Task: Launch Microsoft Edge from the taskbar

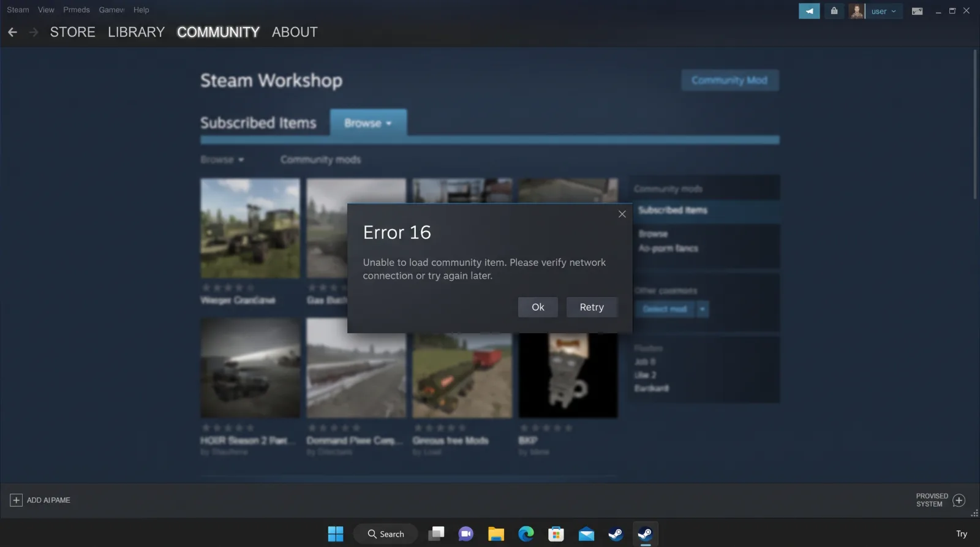Action: (526, 534)
